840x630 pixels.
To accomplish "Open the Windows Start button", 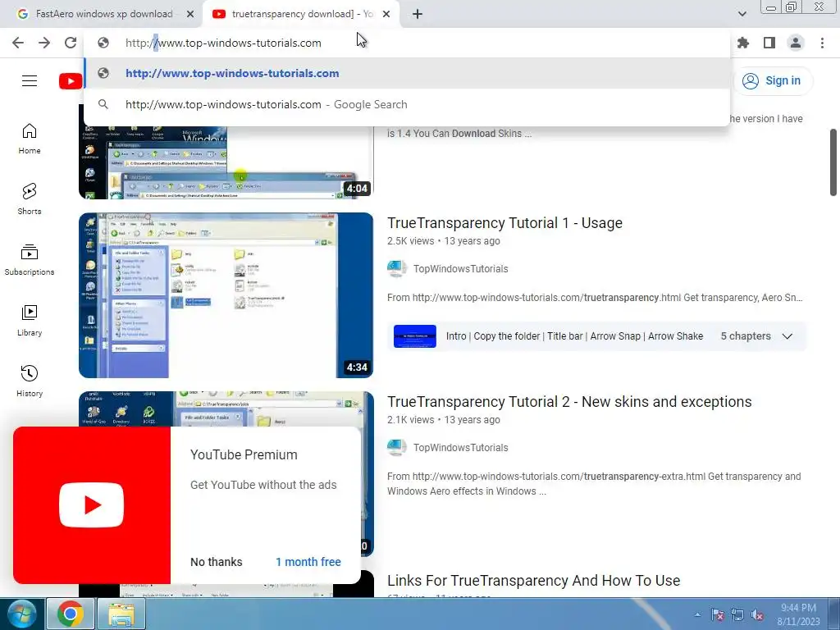I will coord(22,614).
